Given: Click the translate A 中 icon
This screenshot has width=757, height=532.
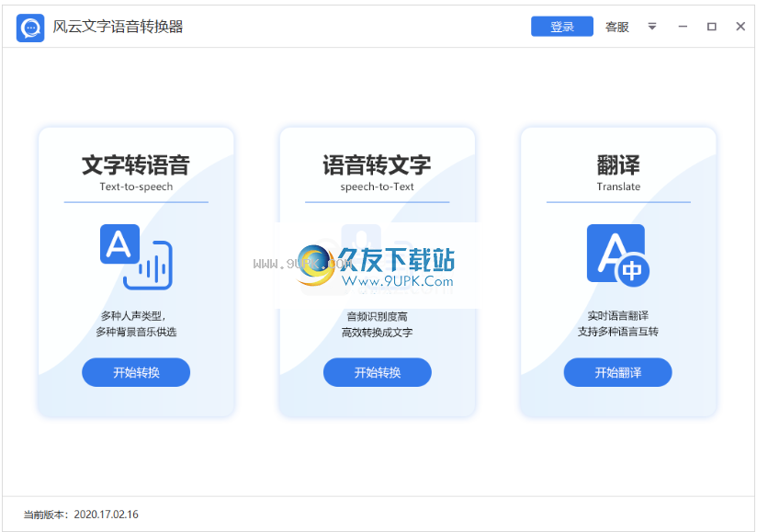Looking at the screenshot, I should pyautogui.click(x=618, y=255).
